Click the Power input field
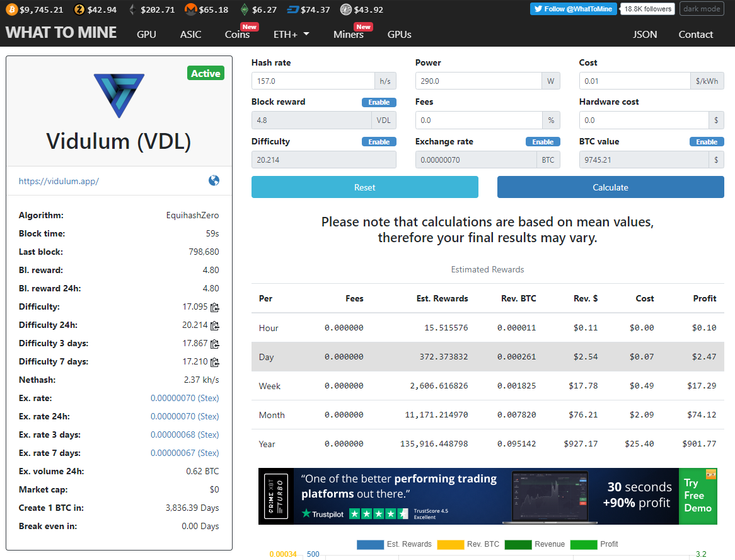Image resolution: width=735 pixels, height=560 pixels. tap(478, 81)
